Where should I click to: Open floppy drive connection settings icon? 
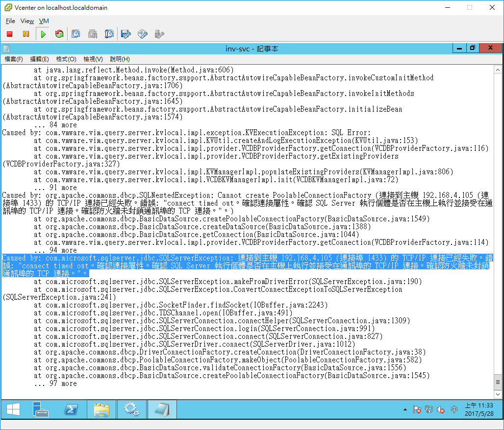pos(126,34)
